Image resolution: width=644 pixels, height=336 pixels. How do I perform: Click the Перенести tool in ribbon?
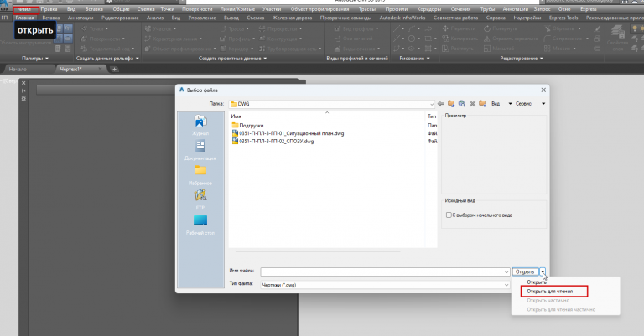[x=460, y=28]
